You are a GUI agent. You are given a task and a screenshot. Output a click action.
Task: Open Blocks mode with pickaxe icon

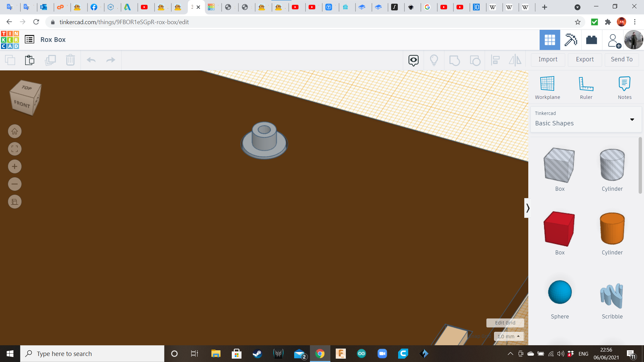tap(570, 40)
